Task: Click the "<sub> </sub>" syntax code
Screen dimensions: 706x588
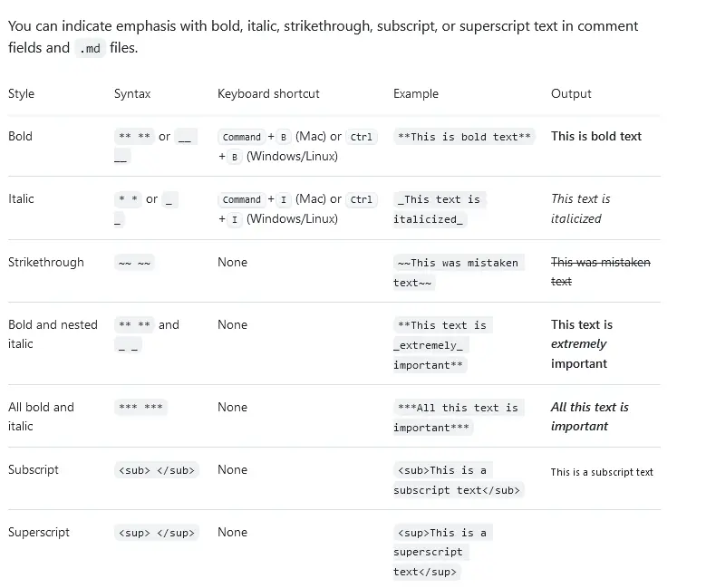Action: tap(156, 470)
